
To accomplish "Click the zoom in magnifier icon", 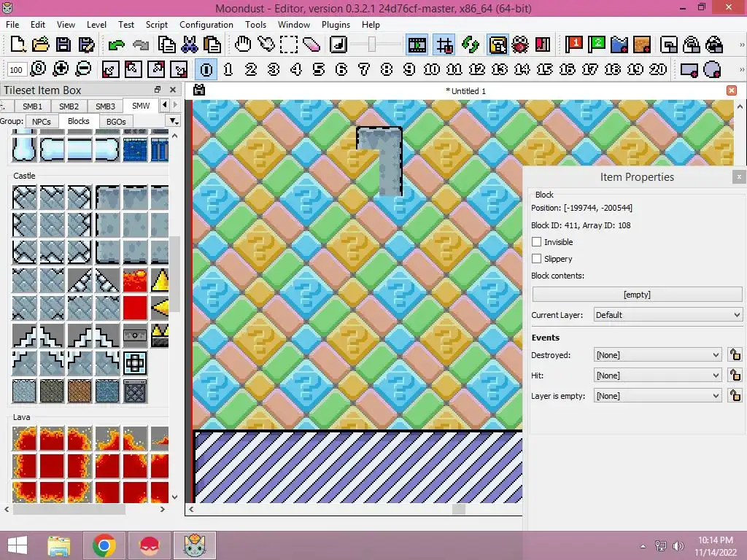I will (x=61, y=69).
